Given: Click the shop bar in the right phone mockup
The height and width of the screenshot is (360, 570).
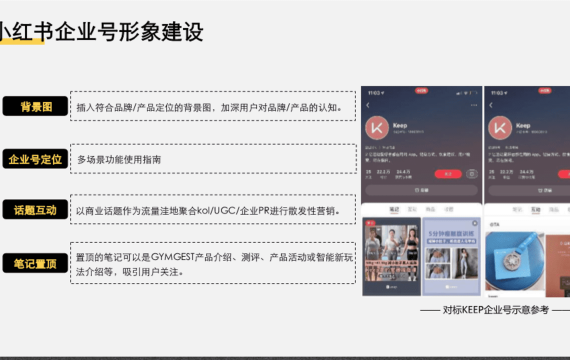Looking at the screenshot, I should click(x=529, y=190).
